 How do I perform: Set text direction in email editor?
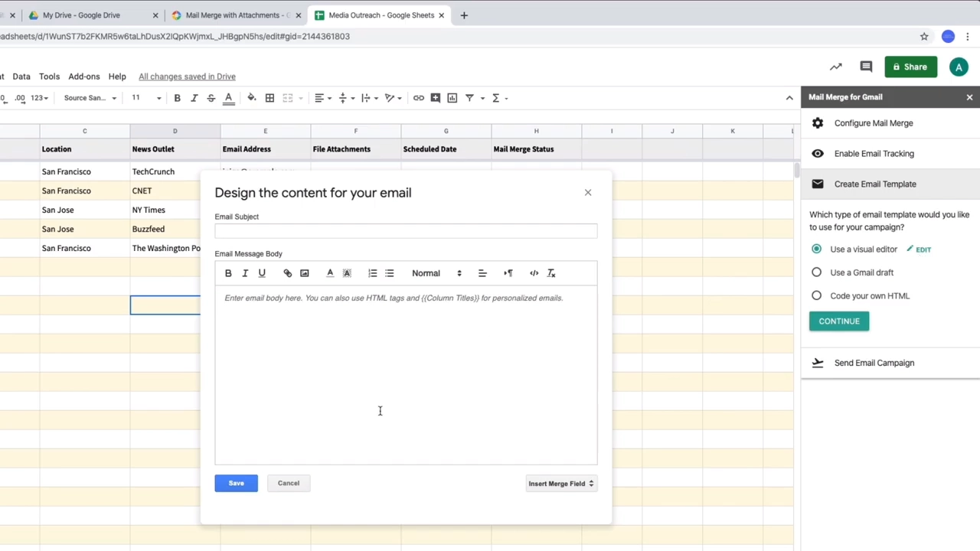tap(508, 273)
